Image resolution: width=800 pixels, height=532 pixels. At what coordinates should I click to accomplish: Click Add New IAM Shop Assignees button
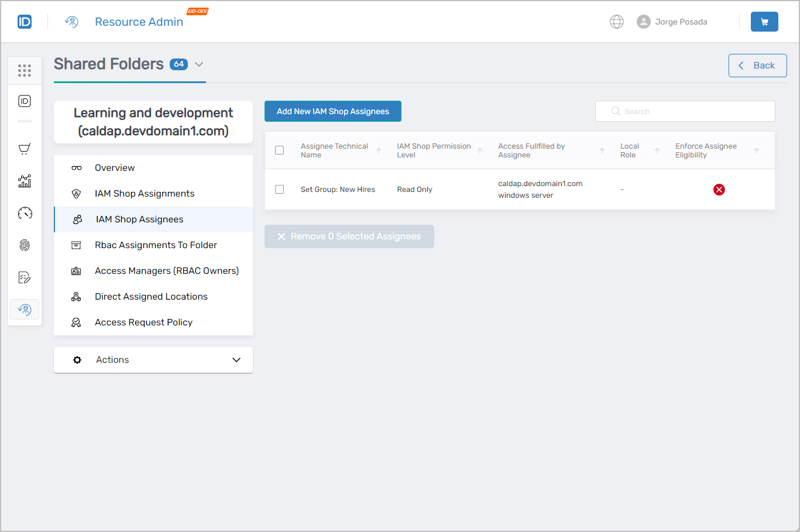pos(332,111)
